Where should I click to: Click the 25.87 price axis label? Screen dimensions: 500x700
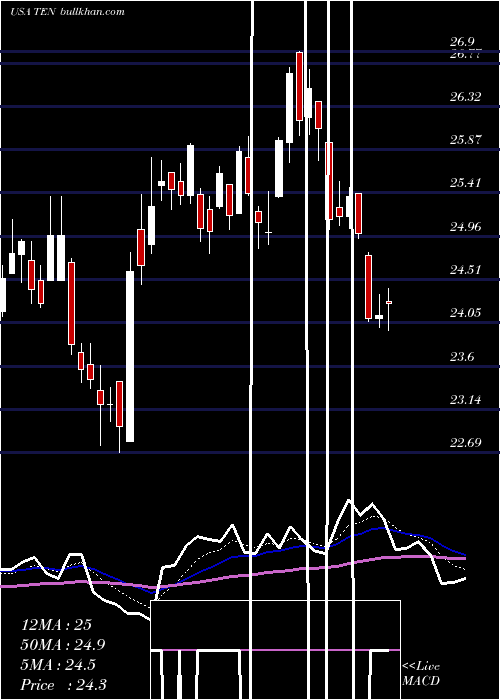[466, 140]
